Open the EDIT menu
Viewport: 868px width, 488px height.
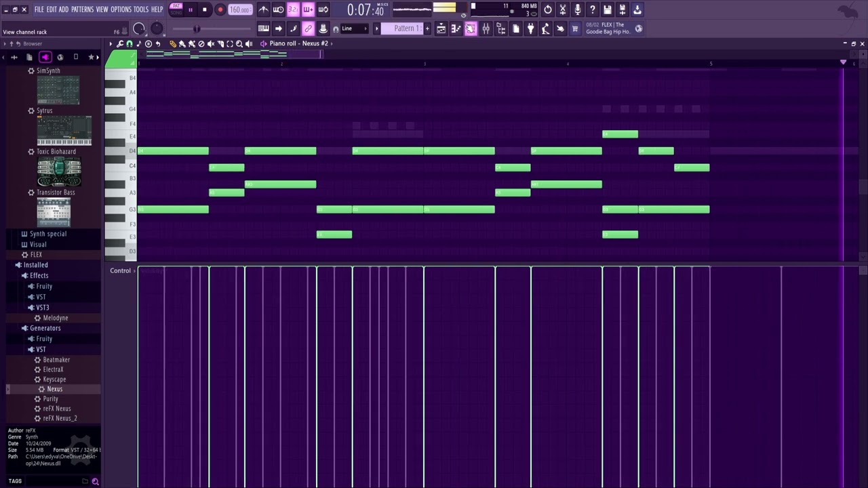point(51,9)
